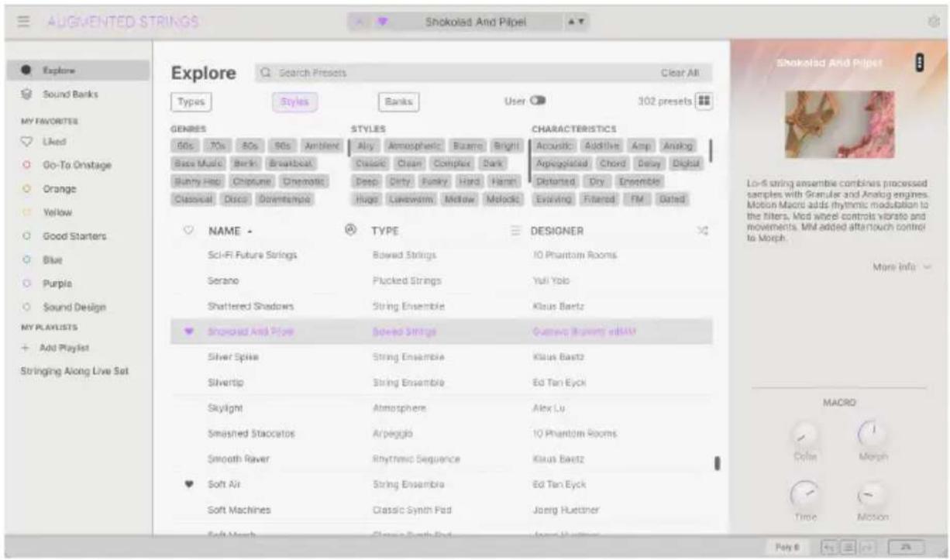This screenshot has height=560, width=950.
Task: Toggle the Mellow style tag
Action: 460,199
